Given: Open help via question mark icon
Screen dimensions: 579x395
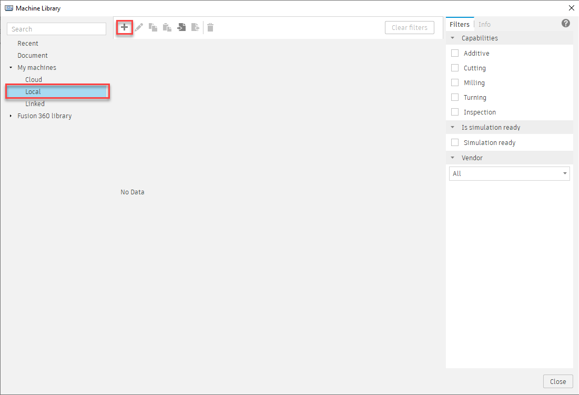Looking at the screenshot, I should click(565, 24).
